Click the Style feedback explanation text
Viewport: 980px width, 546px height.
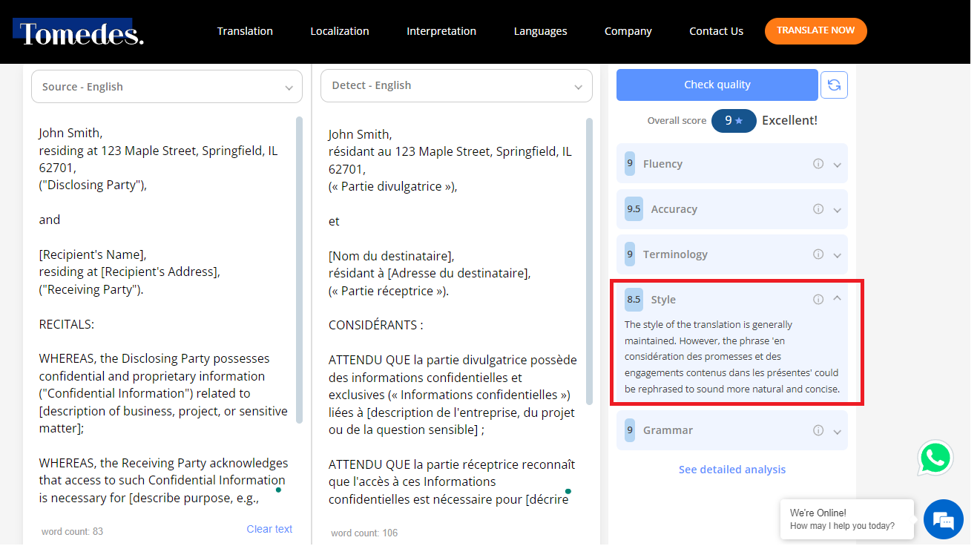click(732, 357)
